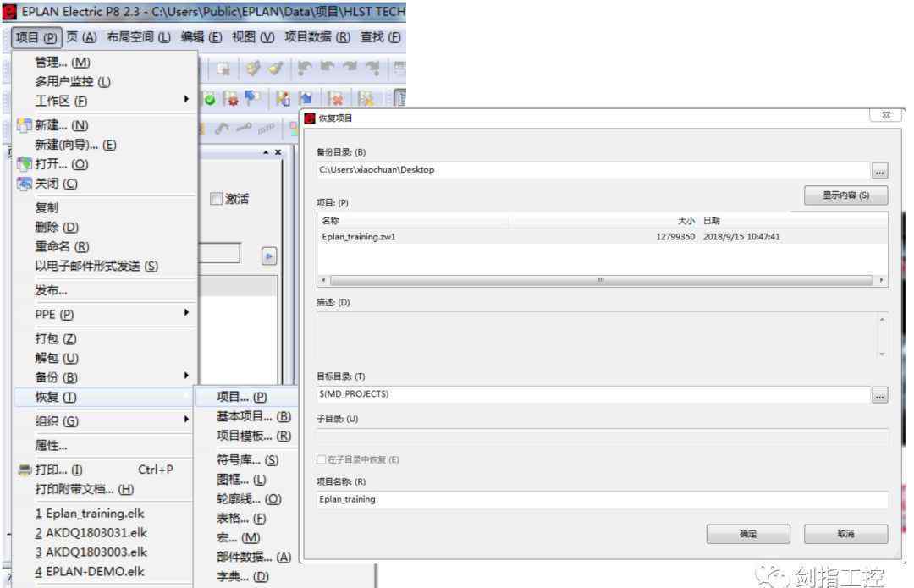
Task: Click the 项目名称 input field
Action: 603,500
